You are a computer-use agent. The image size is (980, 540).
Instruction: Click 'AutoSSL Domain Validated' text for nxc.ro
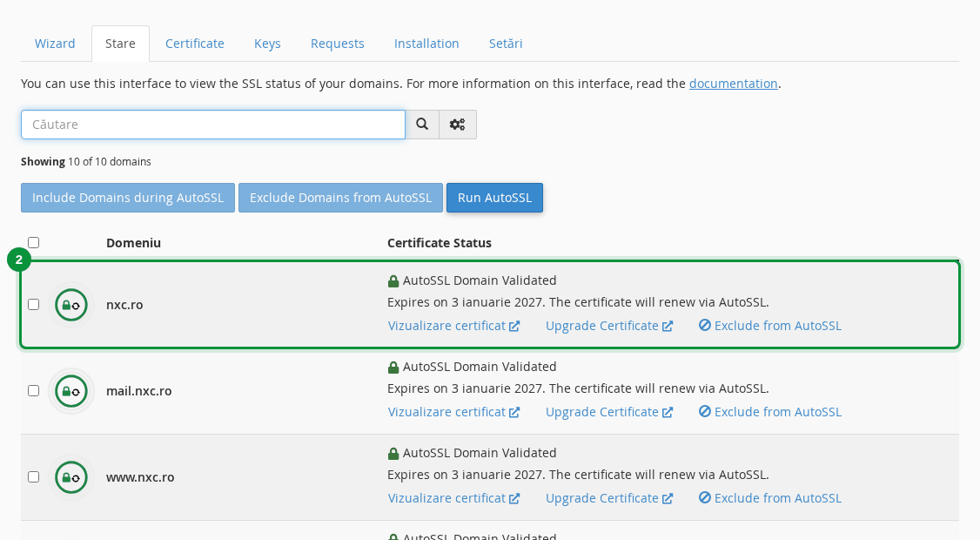(x=480, y=281)
